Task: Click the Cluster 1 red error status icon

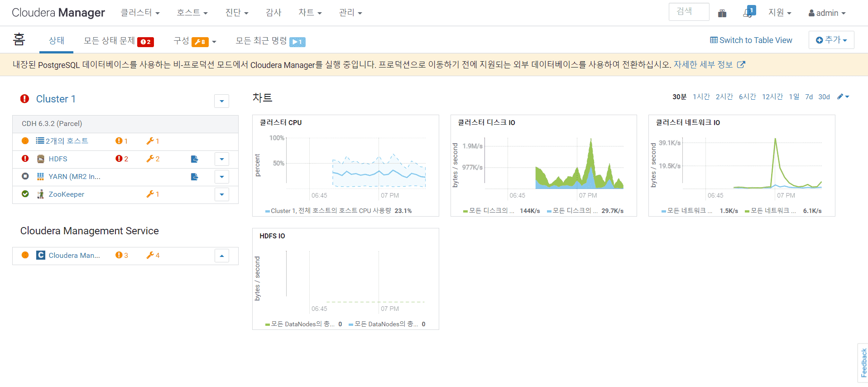Action: [25, 99]
